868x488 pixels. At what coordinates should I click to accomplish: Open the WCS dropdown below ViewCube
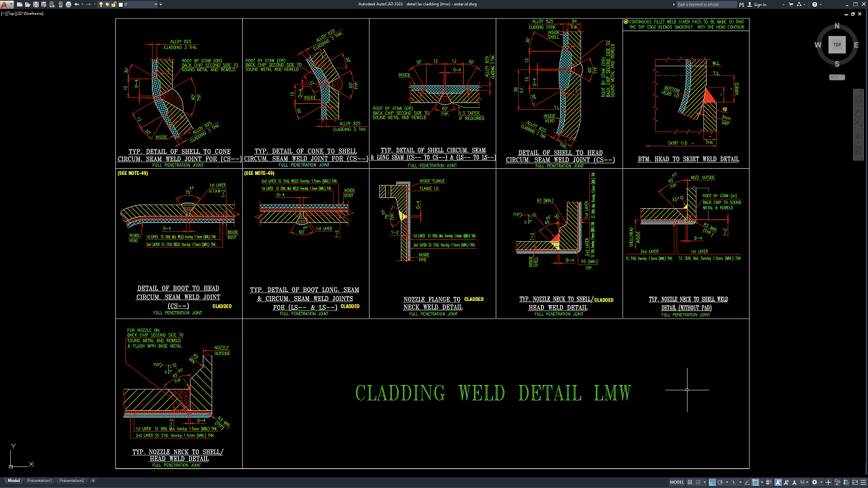click(837, 77)
